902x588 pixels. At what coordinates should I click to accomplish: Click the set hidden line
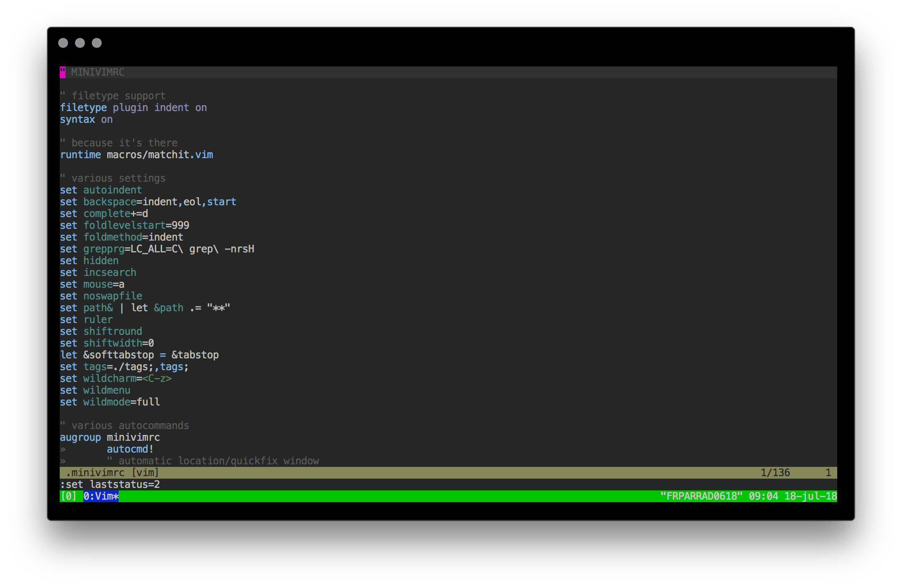coord(89,261)
